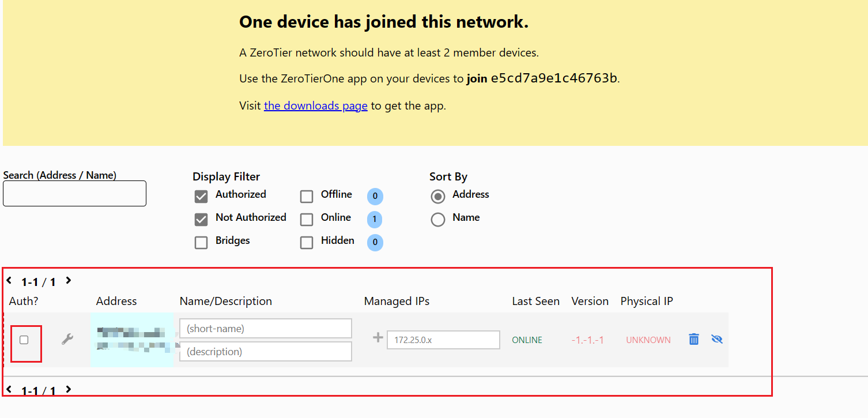868x418 pixels.
Task: Click the Managed IPs column header
Action: click(x=397, y=301)
